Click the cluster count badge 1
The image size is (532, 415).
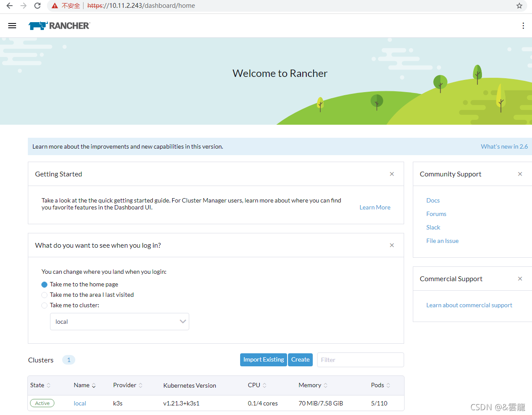(x=69, y=360)
